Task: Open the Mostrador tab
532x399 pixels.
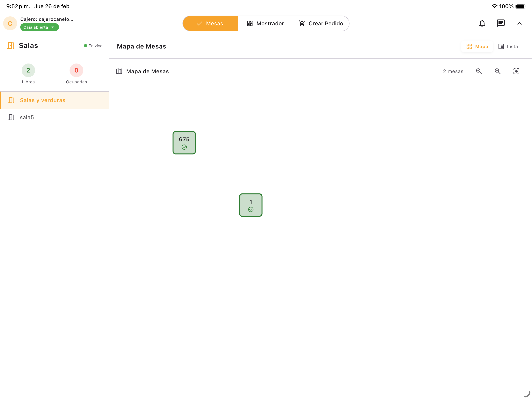Action: click(266, 23)
